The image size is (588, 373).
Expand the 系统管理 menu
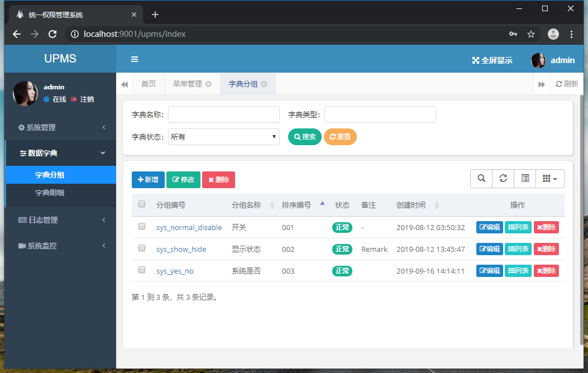coord(61,127)
